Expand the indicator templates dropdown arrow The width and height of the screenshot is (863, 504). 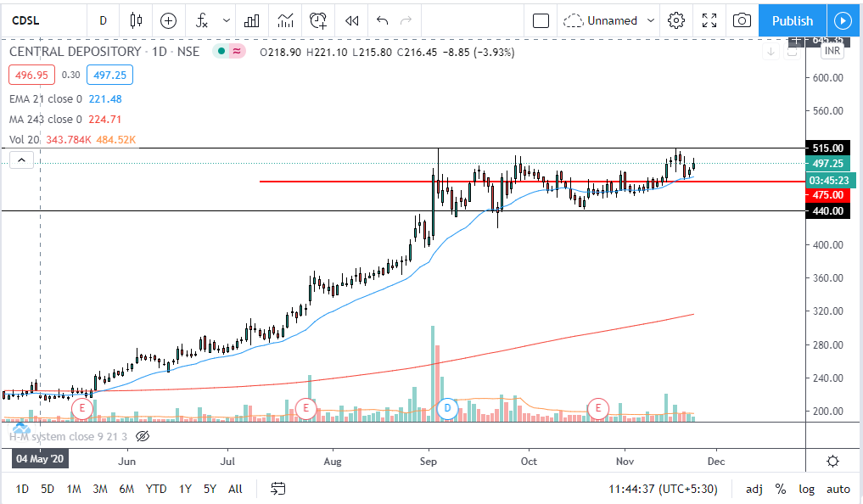(227, 21)
